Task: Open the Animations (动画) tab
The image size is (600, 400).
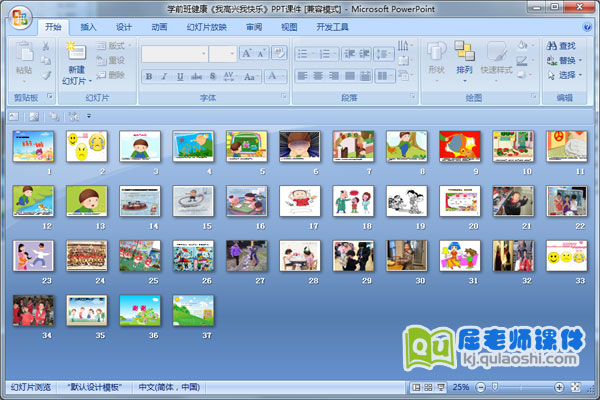Action: click(x=159, y=27)
